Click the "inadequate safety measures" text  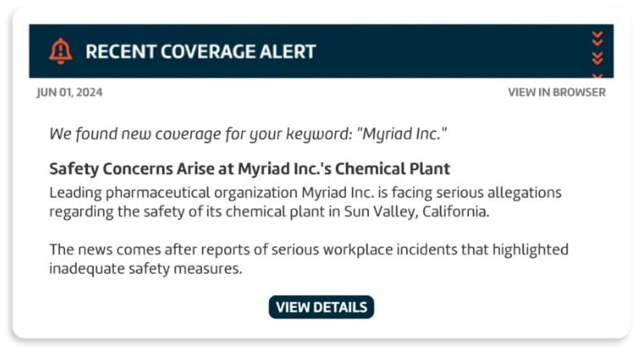[x=147, y=268]
